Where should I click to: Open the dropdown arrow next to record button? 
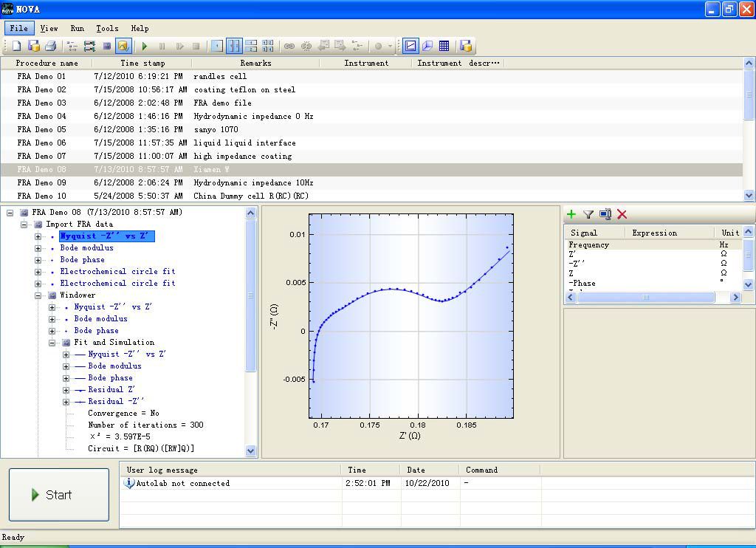(x=390, y=47)
